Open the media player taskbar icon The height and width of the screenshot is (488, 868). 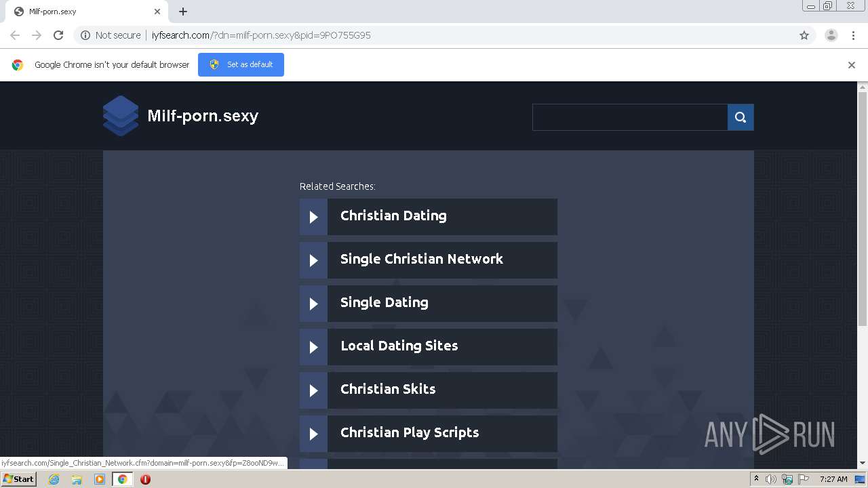(x=100, y=479)
